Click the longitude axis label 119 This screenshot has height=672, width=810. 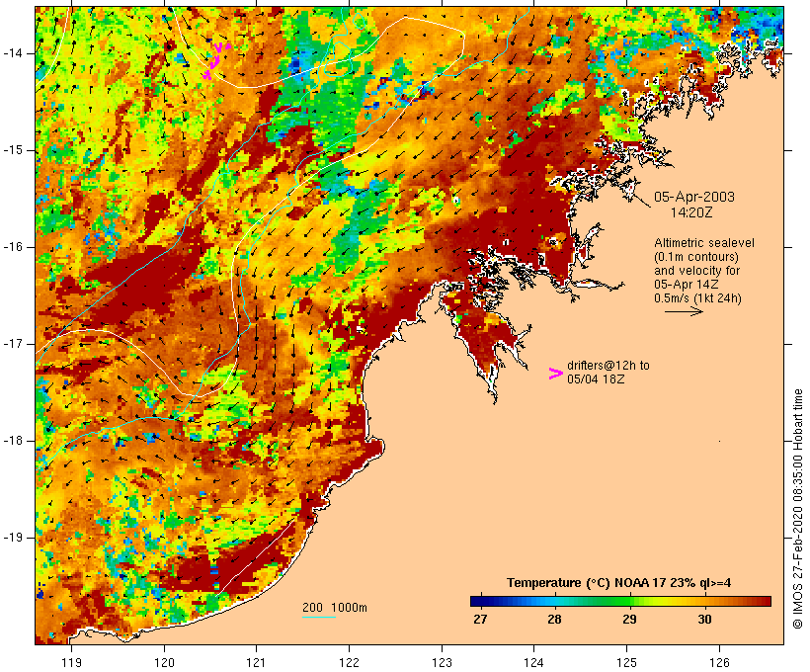tap(71, 663)
